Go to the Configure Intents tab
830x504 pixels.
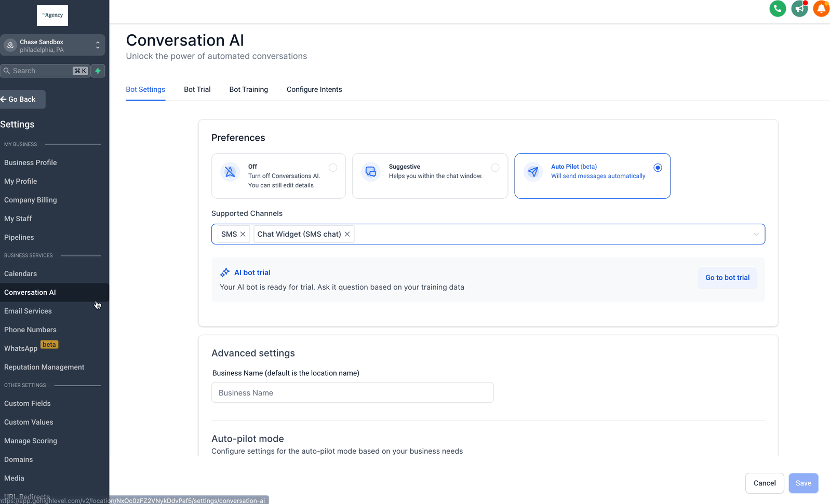coord(314,89)
